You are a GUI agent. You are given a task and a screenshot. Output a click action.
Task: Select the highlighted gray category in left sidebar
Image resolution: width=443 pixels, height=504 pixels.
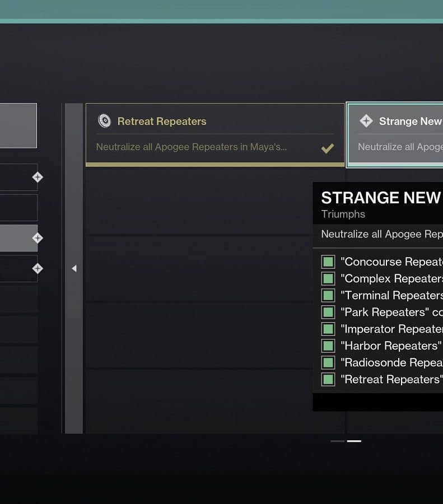pyautogui.click(x=18, y=238)
